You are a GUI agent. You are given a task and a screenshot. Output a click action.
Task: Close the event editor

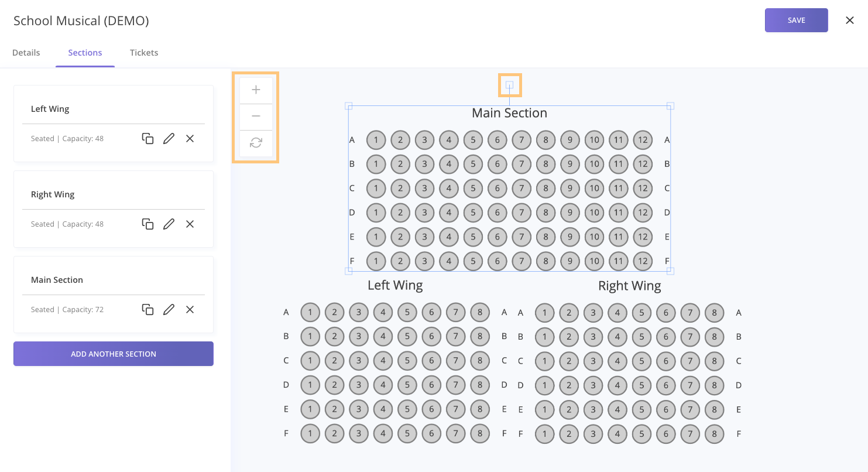click(850, 19)
